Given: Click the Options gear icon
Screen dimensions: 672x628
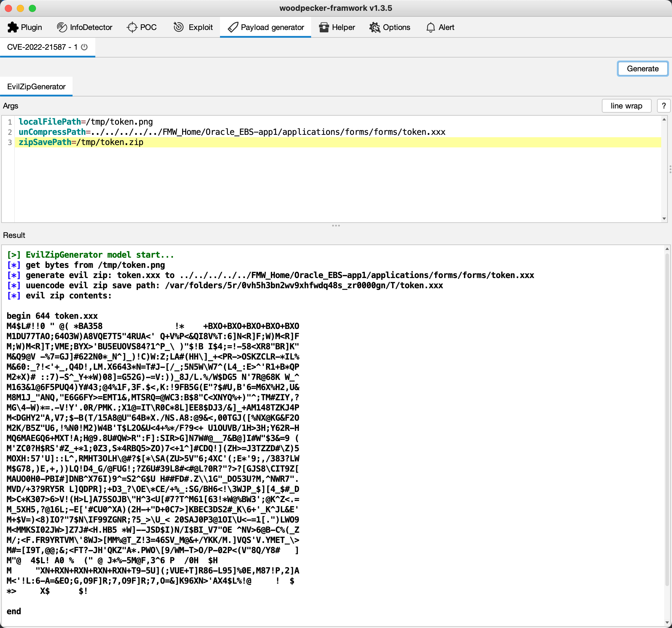Looking at the screenshot, I should (375, 27).
